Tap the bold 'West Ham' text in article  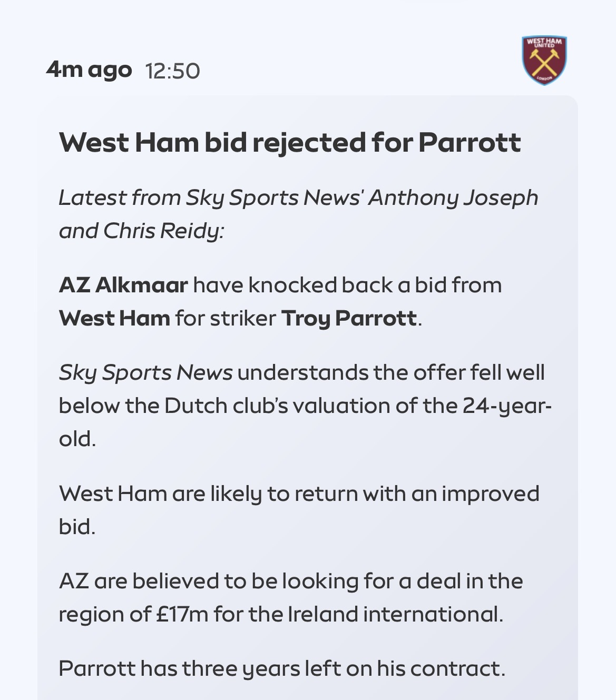(x=114, y=318)
